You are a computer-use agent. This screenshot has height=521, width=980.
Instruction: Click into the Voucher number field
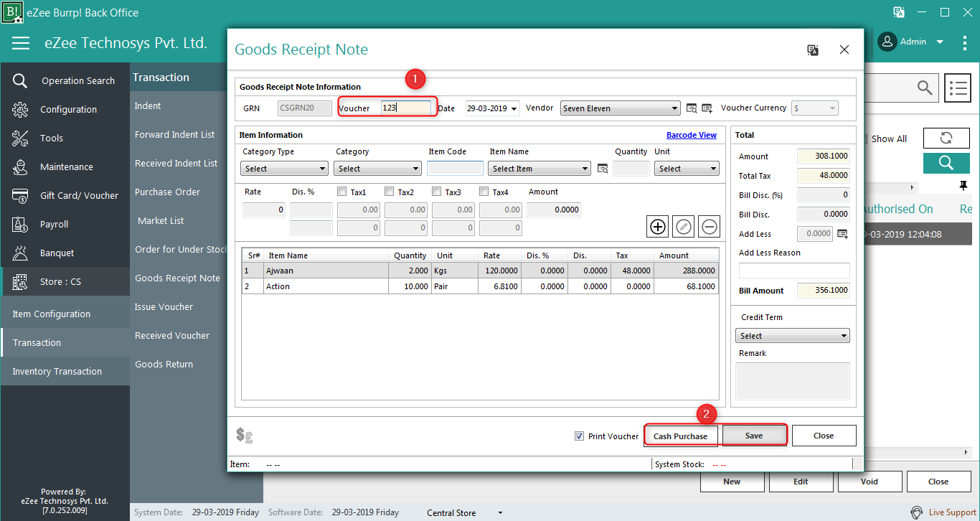point(406,108)
